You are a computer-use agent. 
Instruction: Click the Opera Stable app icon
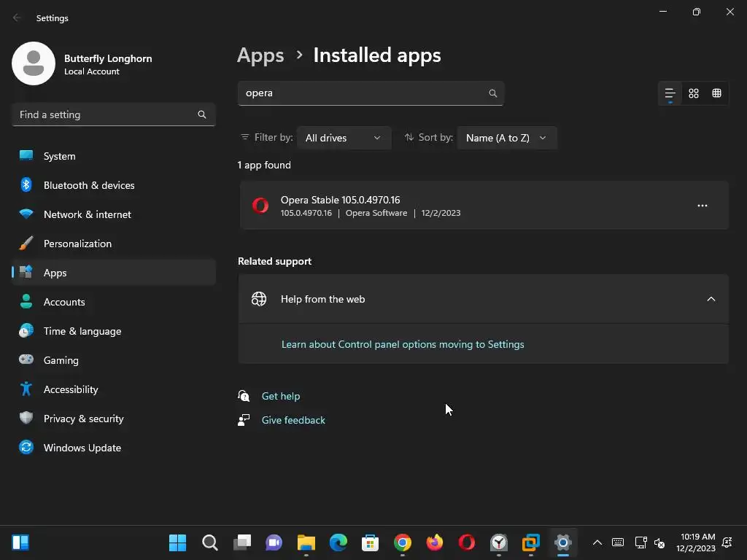(260, 206)
